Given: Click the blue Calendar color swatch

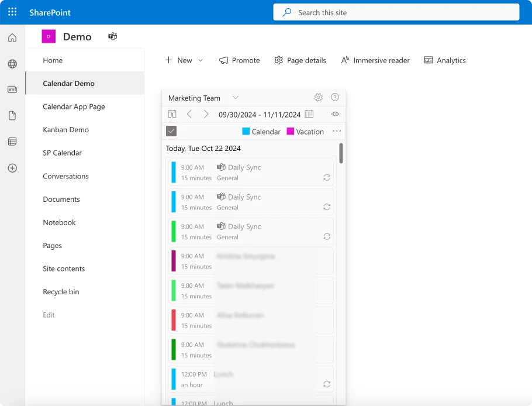Looking at the screenshot, I should [246, 132].
